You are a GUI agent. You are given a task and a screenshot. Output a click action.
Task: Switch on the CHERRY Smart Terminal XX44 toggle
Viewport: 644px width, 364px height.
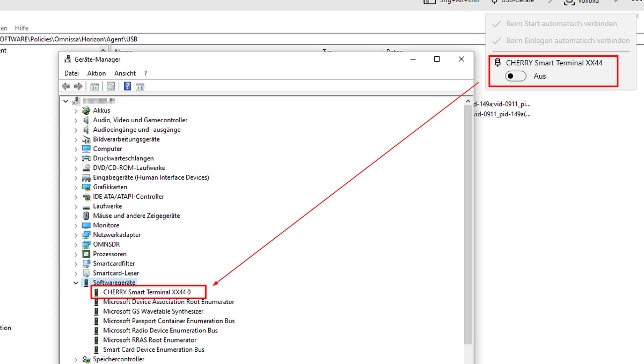pyautogui.click(x=516, y=76)
